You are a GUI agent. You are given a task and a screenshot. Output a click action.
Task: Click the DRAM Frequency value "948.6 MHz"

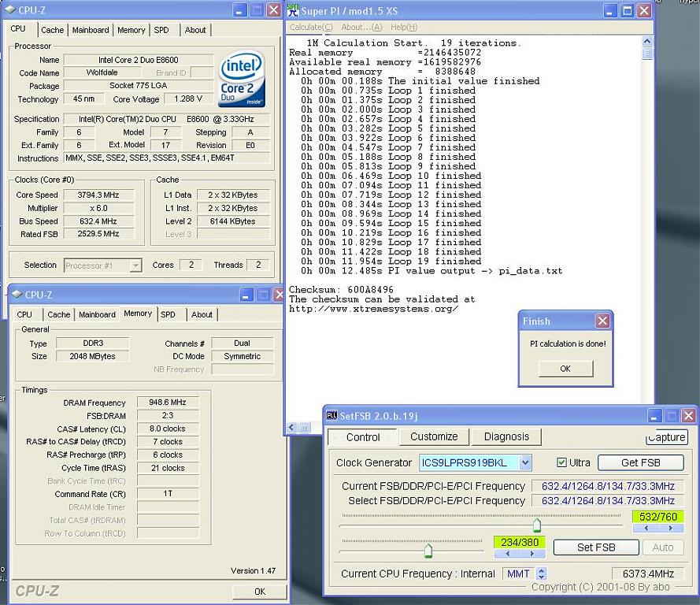(x=168, y=403)
